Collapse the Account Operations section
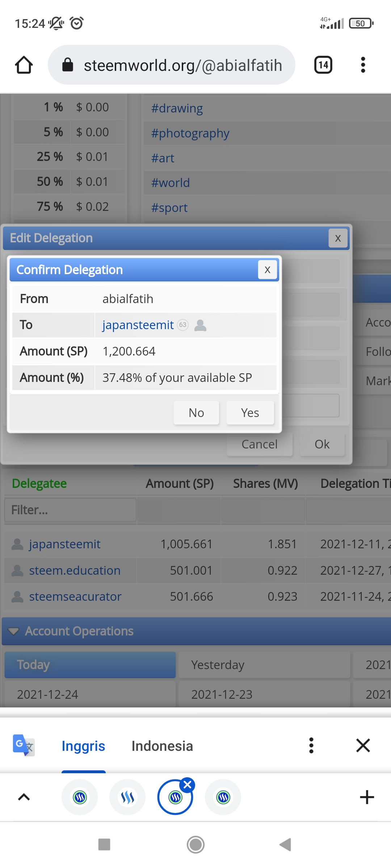This screenshot has width=391, height=868. (x=13, y=631)
